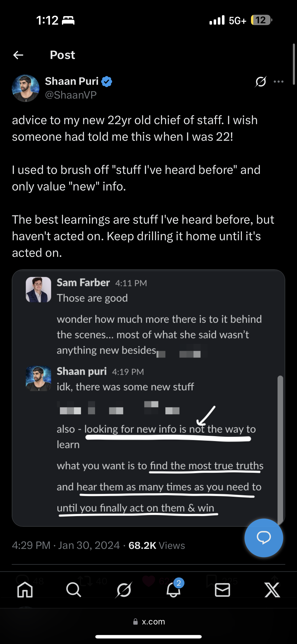Open the three-dot more options menu
This screenshot has width=297, height=644.
pos(279,82)
